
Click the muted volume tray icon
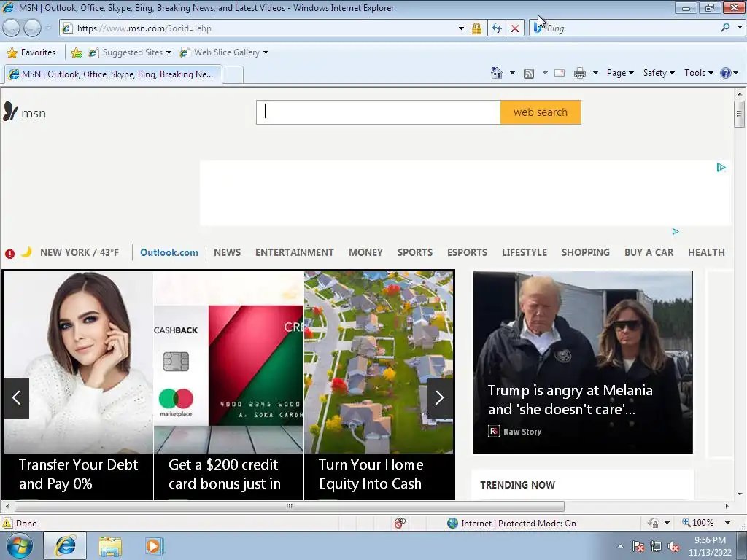(x=673, y=547)
